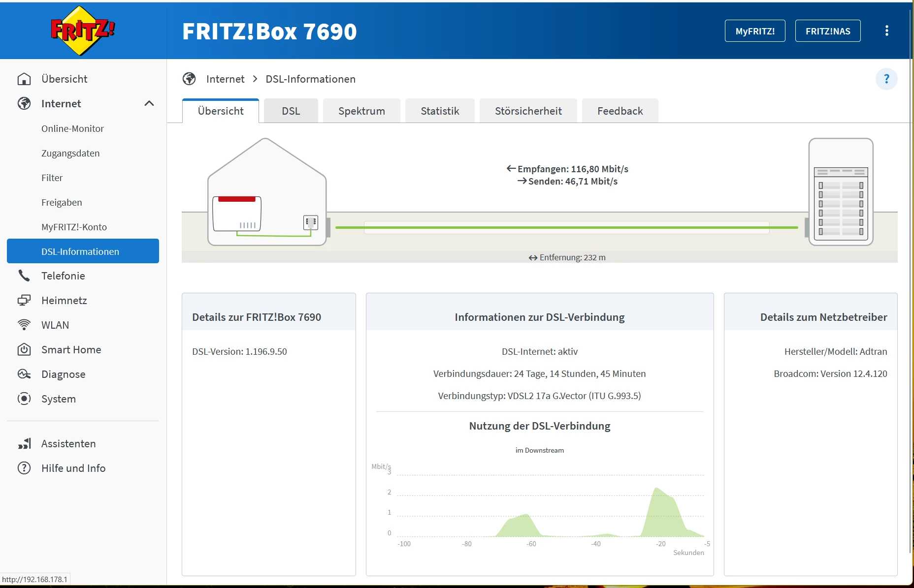
Task: Click the DSL-Version: 1.196.9.50 text
Action: tap(239, 352)
